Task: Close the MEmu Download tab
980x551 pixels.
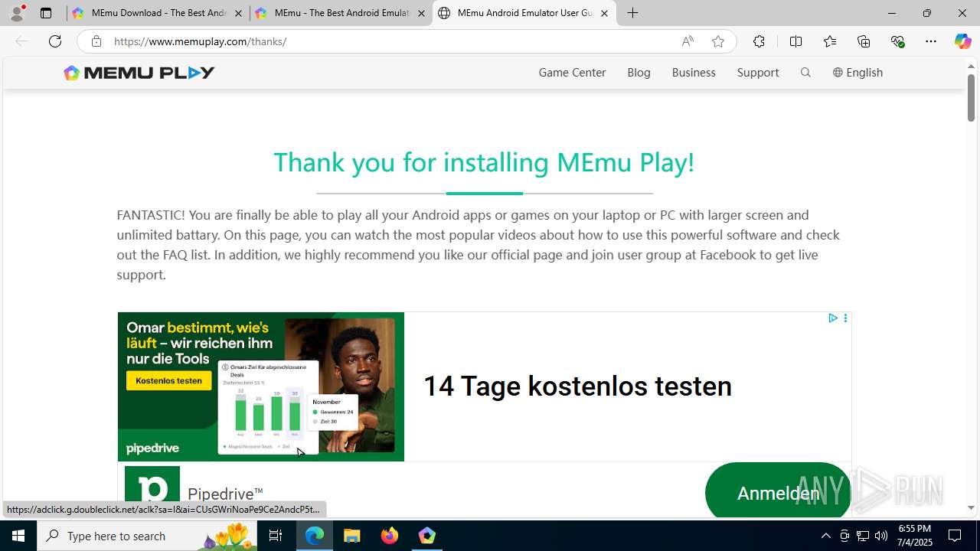Action: tap(238, 13)
